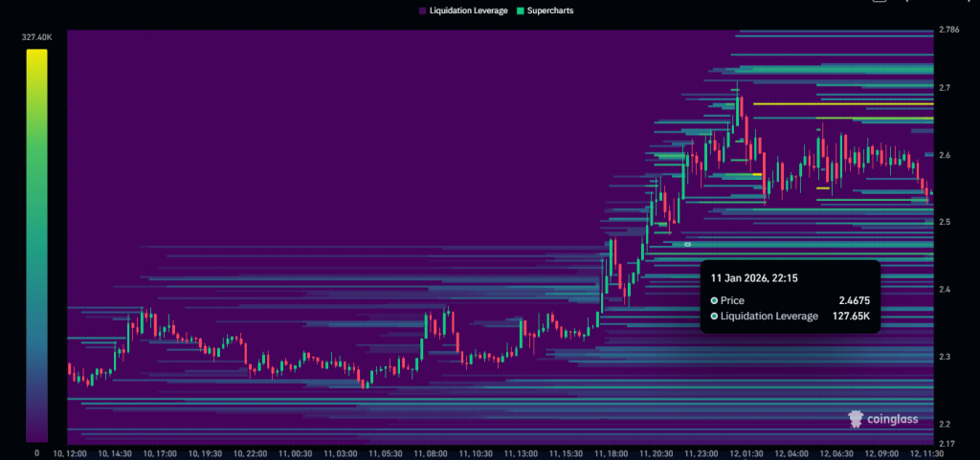Toggle the Supercharts legend series
This screenshot has height=460, width=980.
click(545, 11)
